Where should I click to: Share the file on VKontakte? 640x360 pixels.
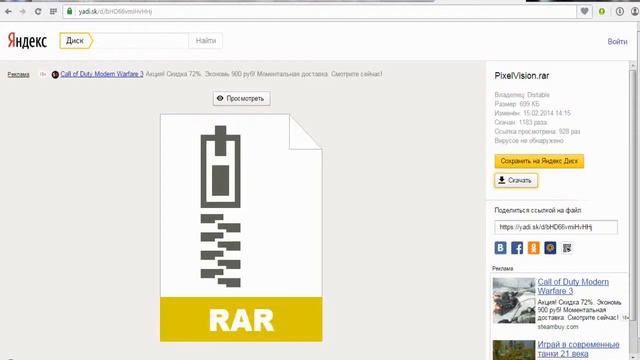pyautogui.click(x=500, y=248)
